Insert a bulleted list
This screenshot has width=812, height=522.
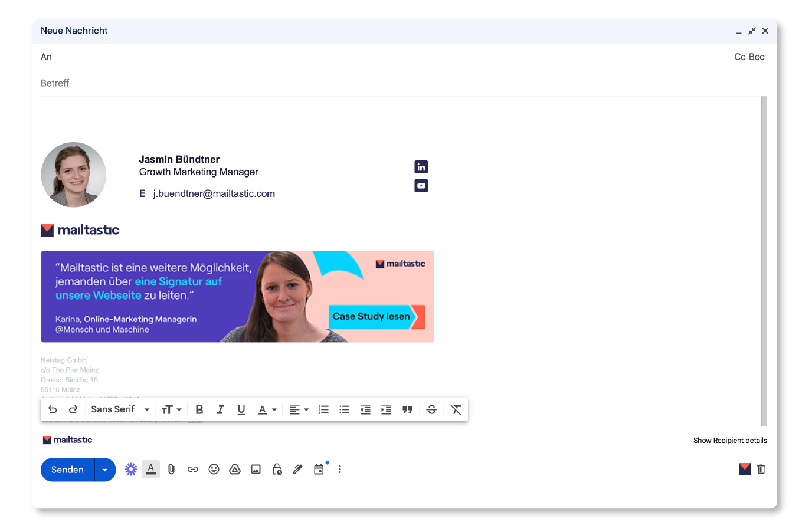[345, 409]
